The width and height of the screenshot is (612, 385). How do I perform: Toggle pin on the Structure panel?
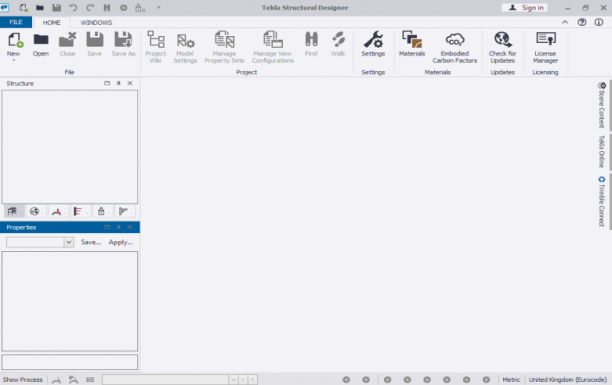pos(119,83)
